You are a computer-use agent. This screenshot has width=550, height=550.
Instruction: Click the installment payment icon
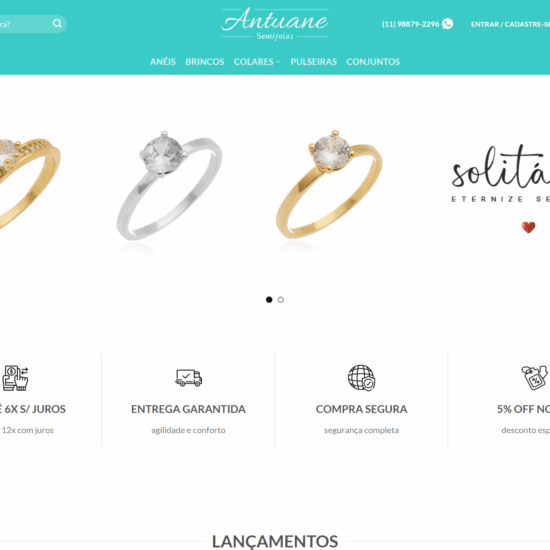[x=15, y=378]
